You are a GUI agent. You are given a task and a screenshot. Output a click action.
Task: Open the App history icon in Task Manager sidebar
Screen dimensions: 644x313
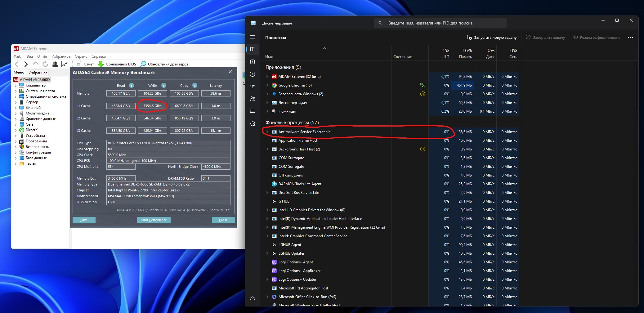tap(253, 74)
